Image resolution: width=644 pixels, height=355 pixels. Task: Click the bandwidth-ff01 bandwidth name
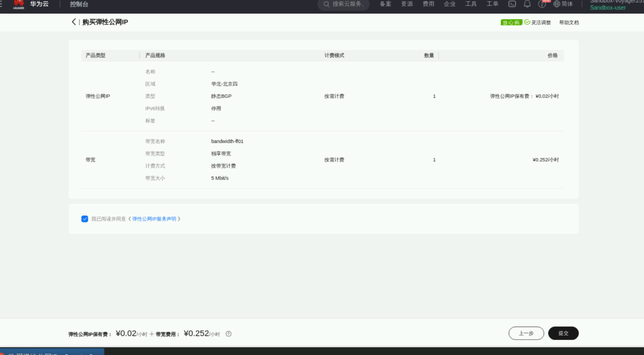pyautogui.click(x=227, y=141)
